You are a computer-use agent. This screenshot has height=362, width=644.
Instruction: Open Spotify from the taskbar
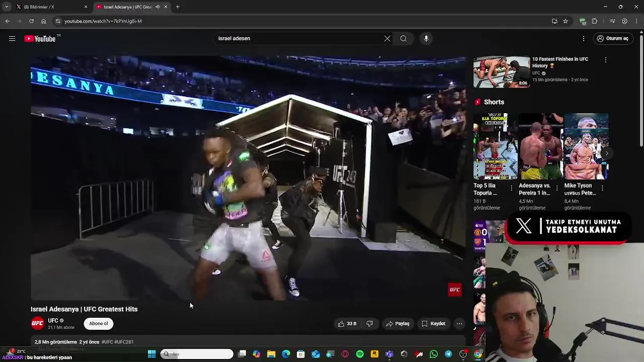click(360, 354)
